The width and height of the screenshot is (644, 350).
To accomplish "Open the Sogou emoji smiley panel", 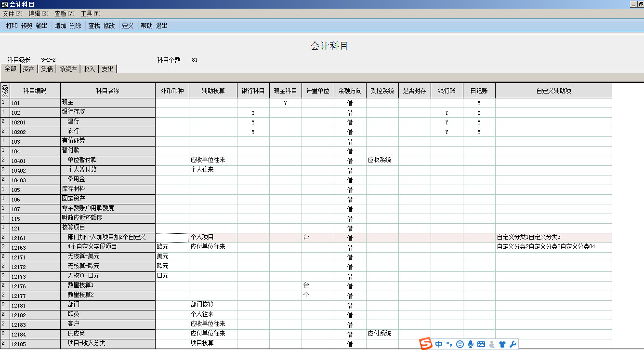I will click(460, 344).
